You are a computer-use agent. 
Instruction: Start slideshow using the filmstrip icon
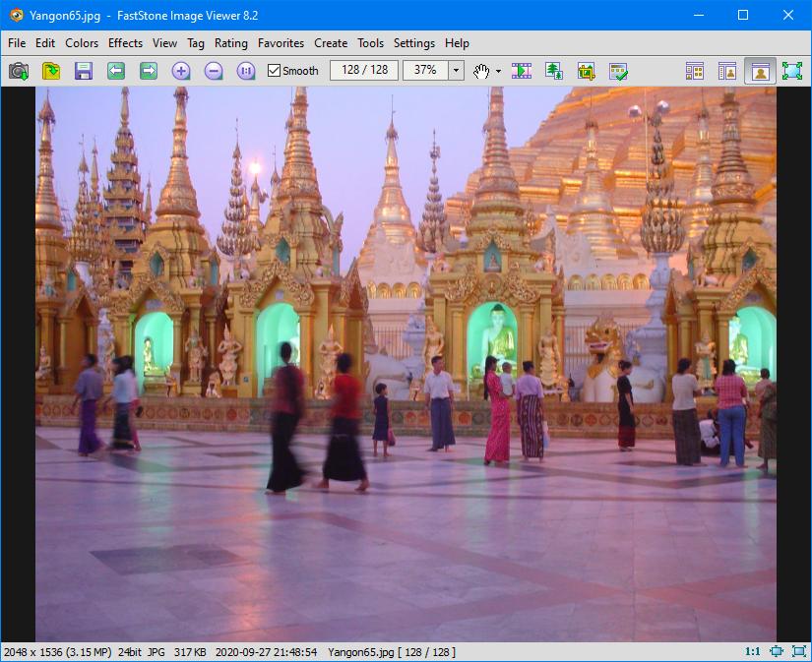[522, 71]
